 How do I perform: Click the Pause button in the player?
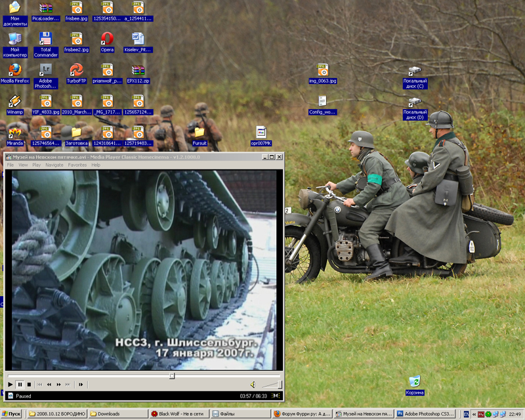(x=20, y=385)
